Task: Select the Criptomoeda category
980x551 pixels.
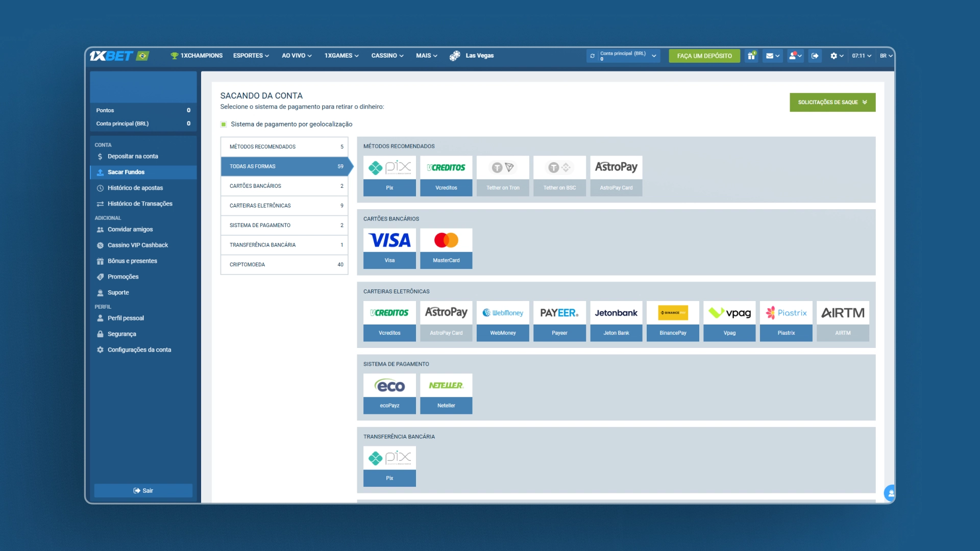Action: click(284, 264)
